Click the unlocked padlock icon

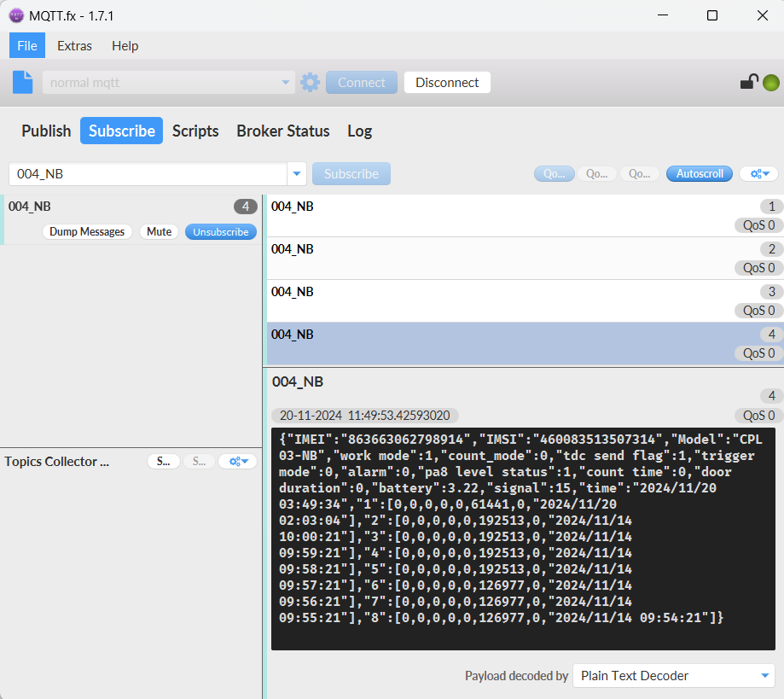point(749,82)
